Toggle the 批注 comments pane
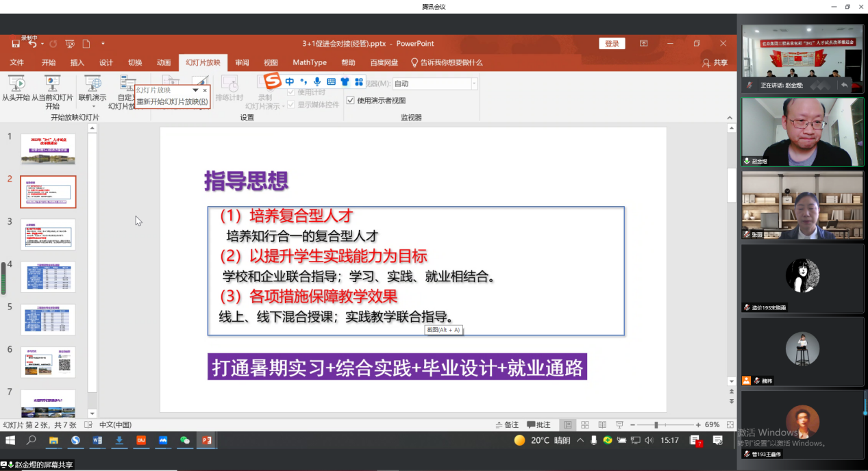Screen dimensions: 868x471 [538, 424]
